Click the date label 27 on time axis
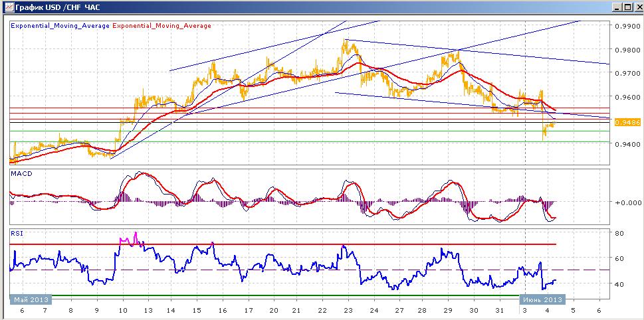644x320 pixels. (x=401, y=311)
